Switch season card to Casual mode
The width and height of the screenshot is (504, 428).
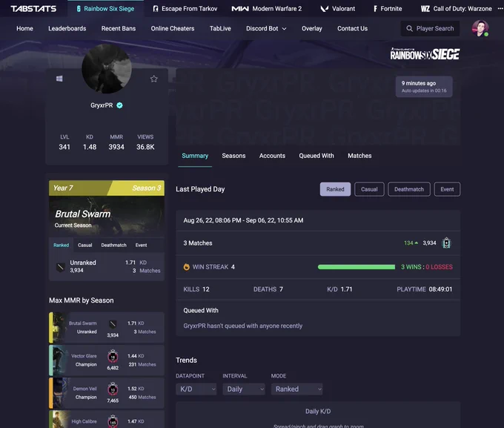point(84,246)
